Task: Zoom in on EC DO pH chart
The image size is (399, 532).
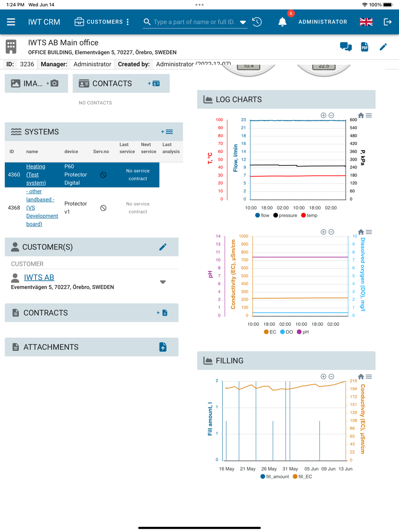Action: point(324,232)
